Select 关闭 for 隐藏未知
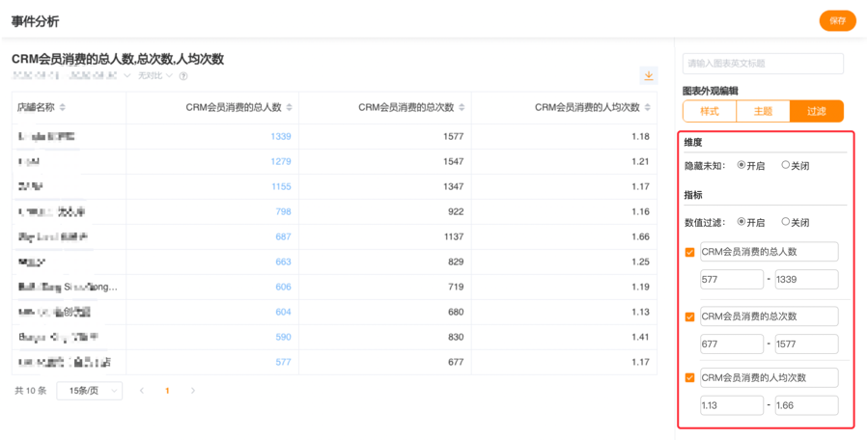 pyautogui.click(x=786, y=166)
